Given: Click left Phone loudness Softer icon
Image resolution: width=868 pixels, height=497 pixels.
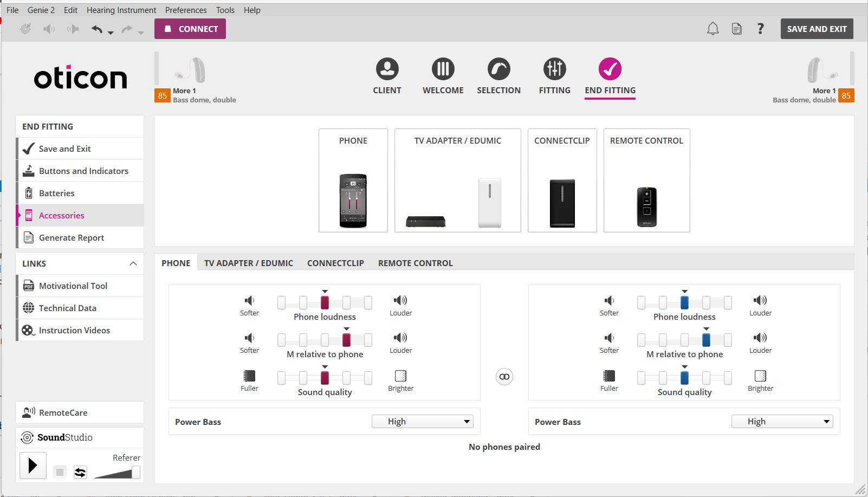Looking at the screenshot, I should coord(249,300).
